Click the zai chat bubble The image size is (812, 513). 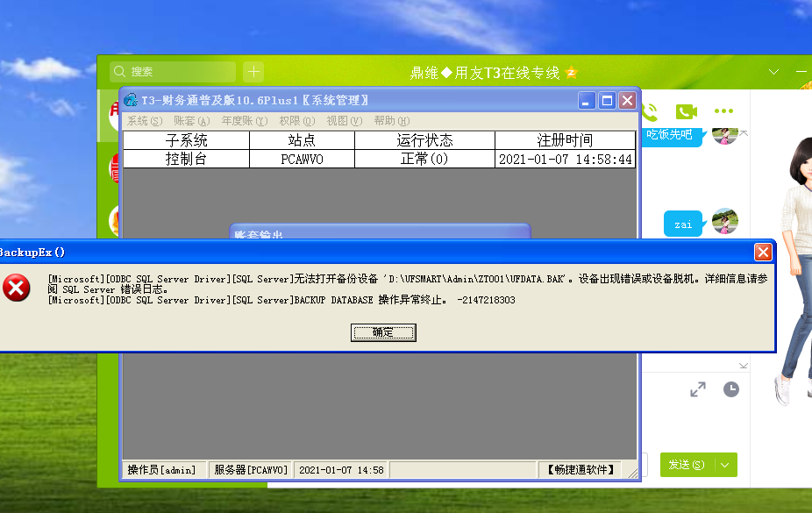click(684, 224)
